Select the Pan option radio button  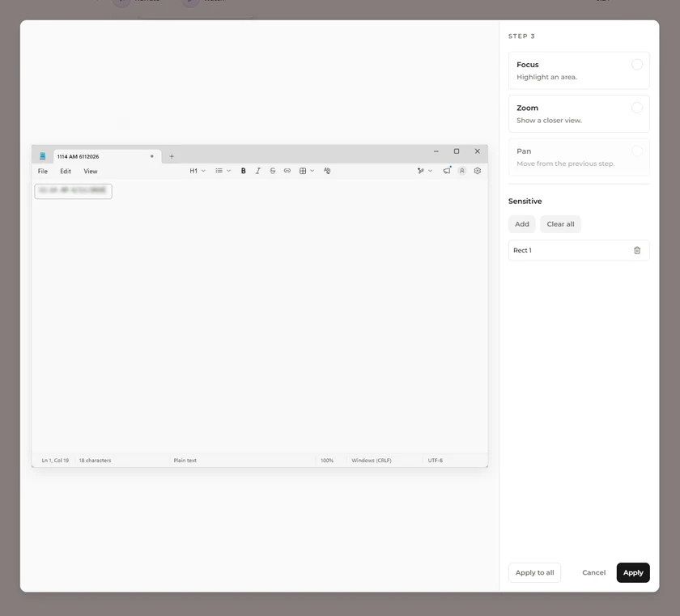(x=636, y=151)
